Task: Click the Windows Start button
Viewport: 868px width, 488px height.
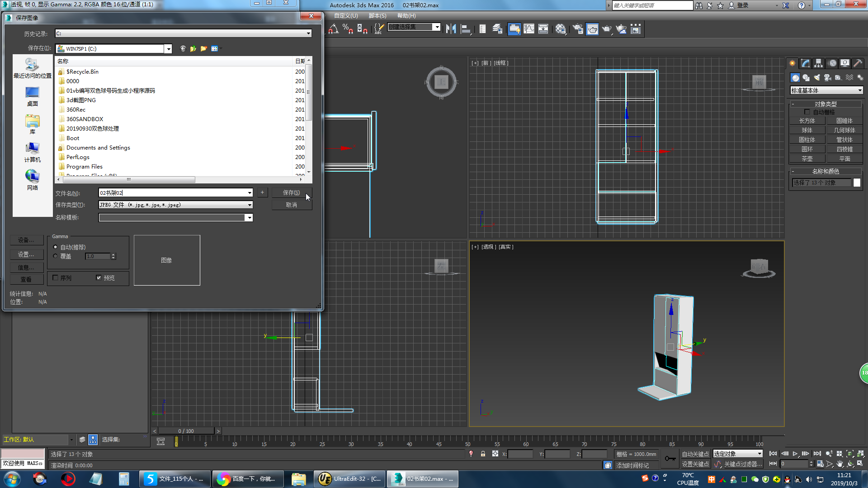Action: point(12,479)
